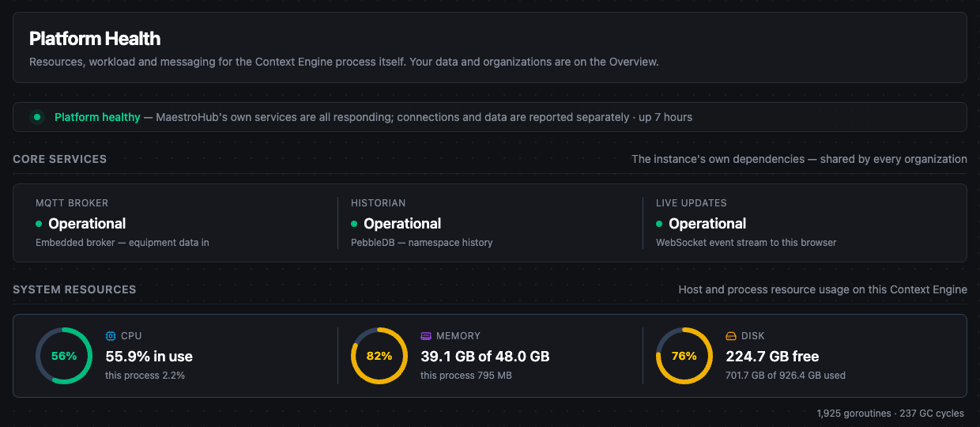Click '39.1 GB of 48.0 GB' value
The width and height of the screenshot is (980, 427).
[485, 357]
